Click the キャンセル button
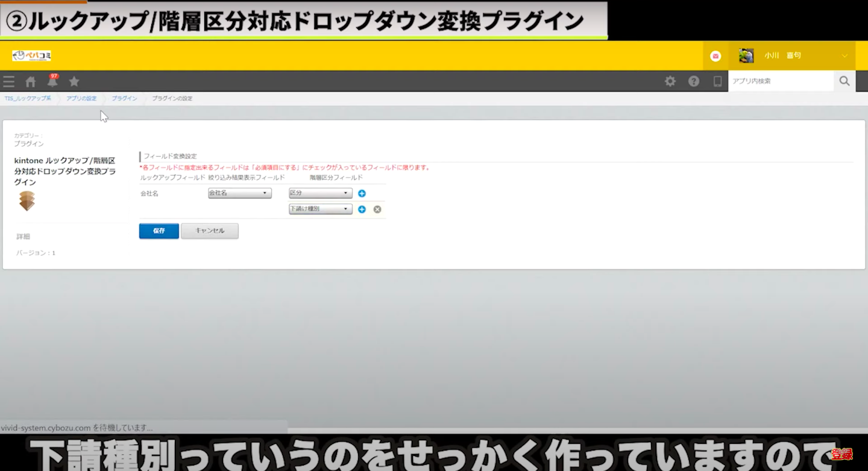 [210, 231]
